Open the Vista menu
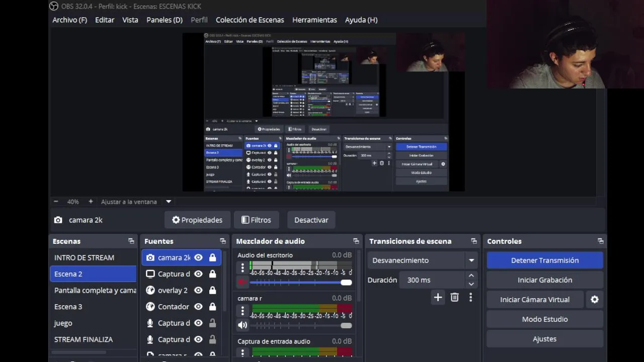Screen dimensions: 644x362 130,20
